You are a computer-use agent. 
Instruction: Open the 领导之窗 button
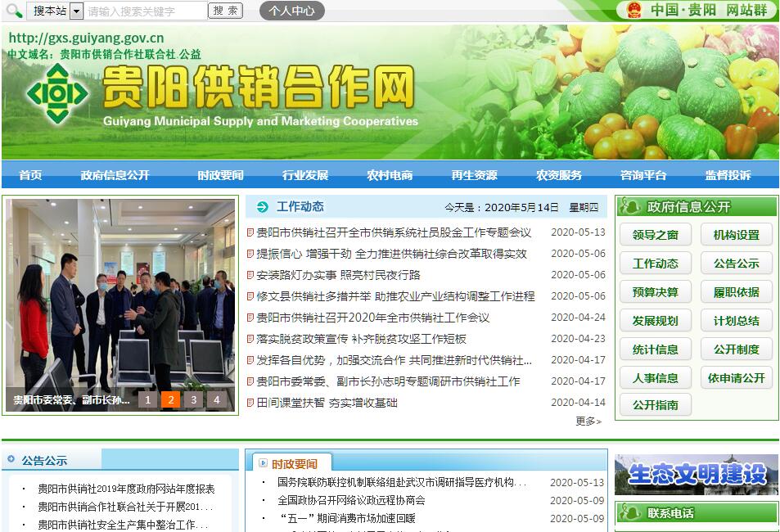[x=655, y=235]
